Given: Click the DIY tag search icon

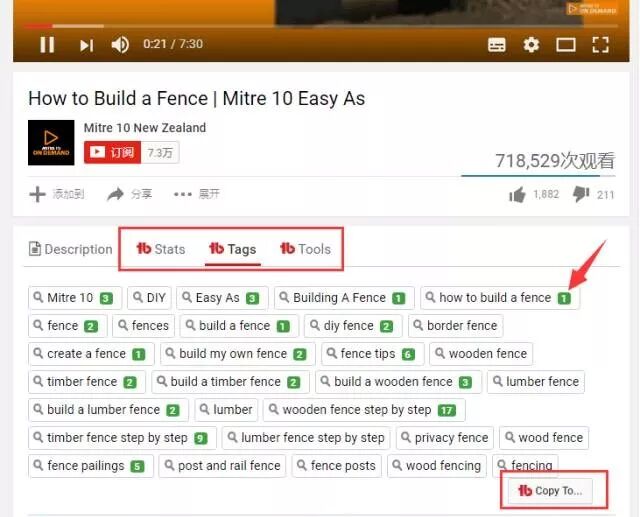Looking at the screenshot, I should (138, 297).
